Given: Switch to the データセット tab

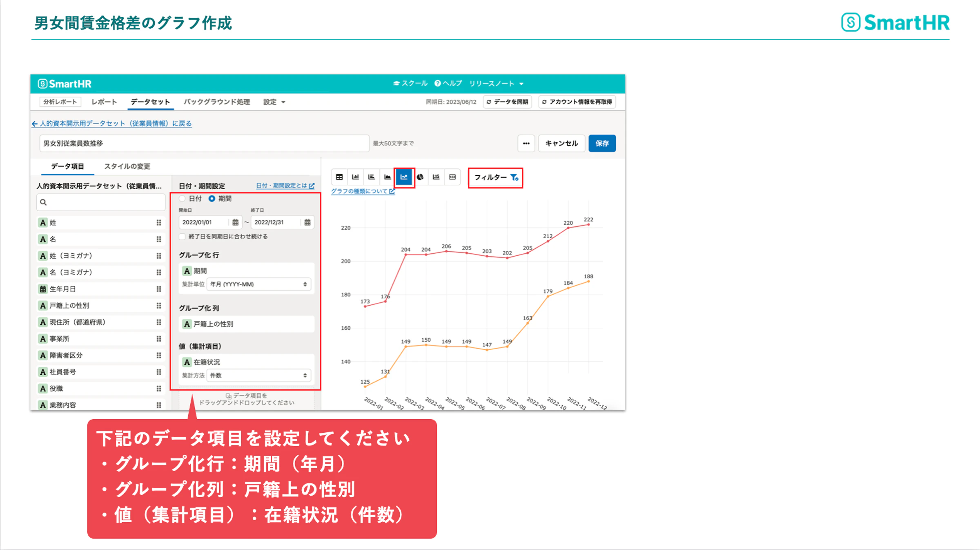Looking at the screenshot, I should 150,102.
